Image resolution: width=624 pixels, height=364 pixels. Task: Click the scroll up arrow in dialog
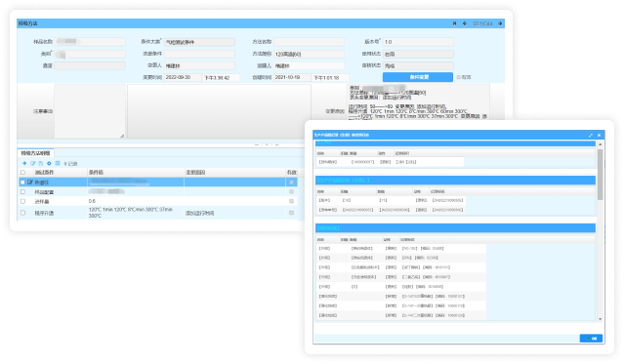coord(600,144)
